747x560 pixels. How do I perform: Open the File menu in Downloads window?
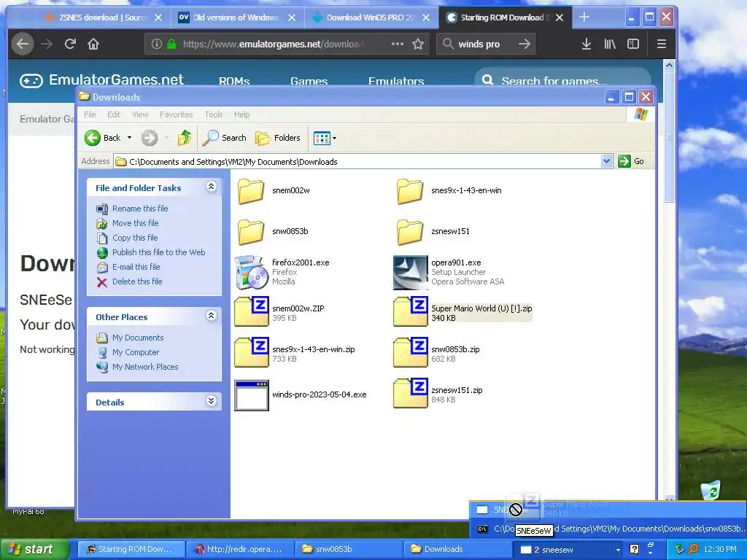(x=90, y=114)
